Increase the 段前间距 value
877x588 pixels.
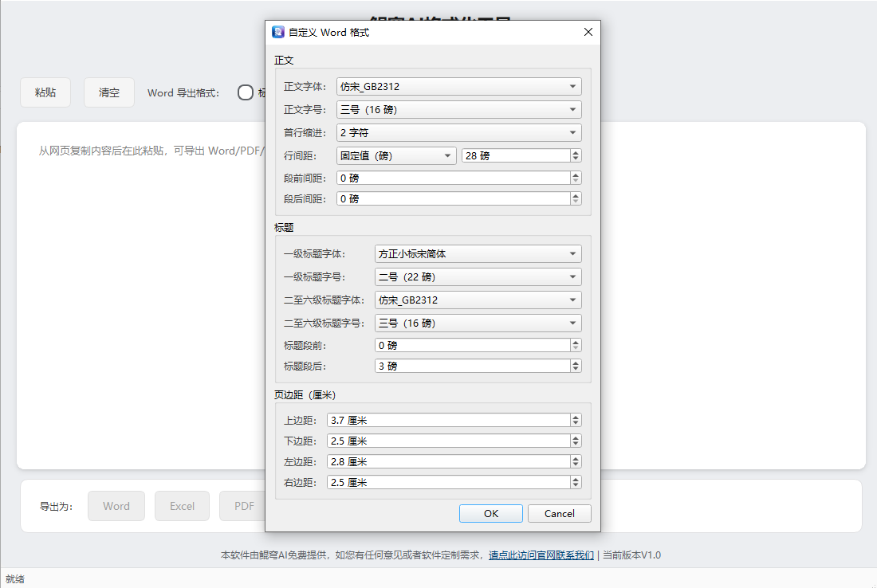coord(576,174)
